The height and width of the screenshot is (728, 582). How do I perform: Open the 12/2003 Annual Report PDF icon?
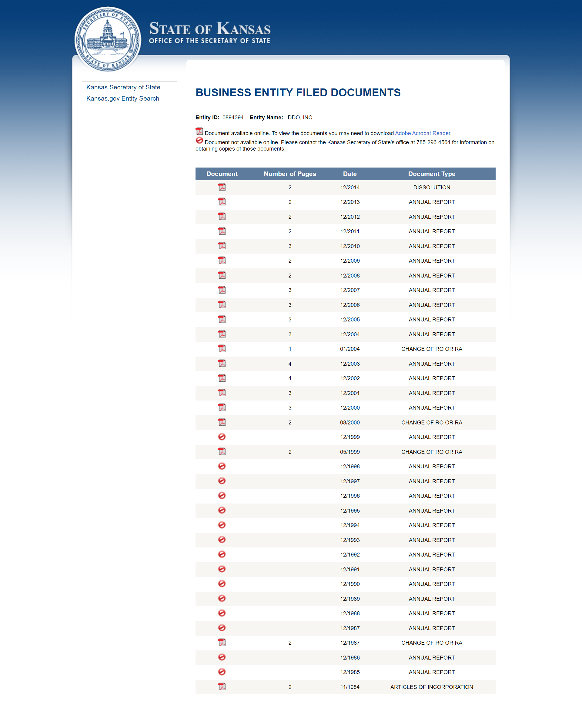(222, 363)
